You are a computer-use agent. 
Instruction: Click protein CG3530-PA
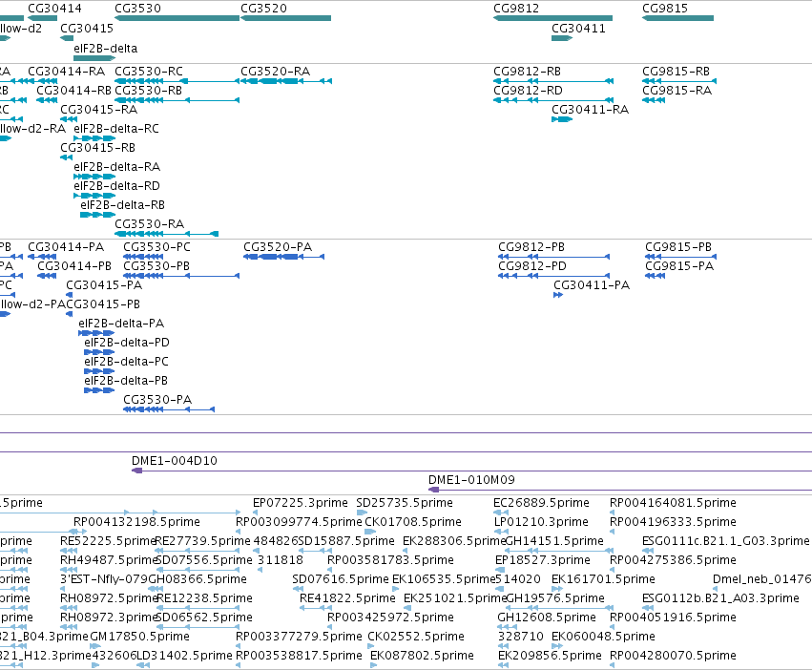pos(157,400)
